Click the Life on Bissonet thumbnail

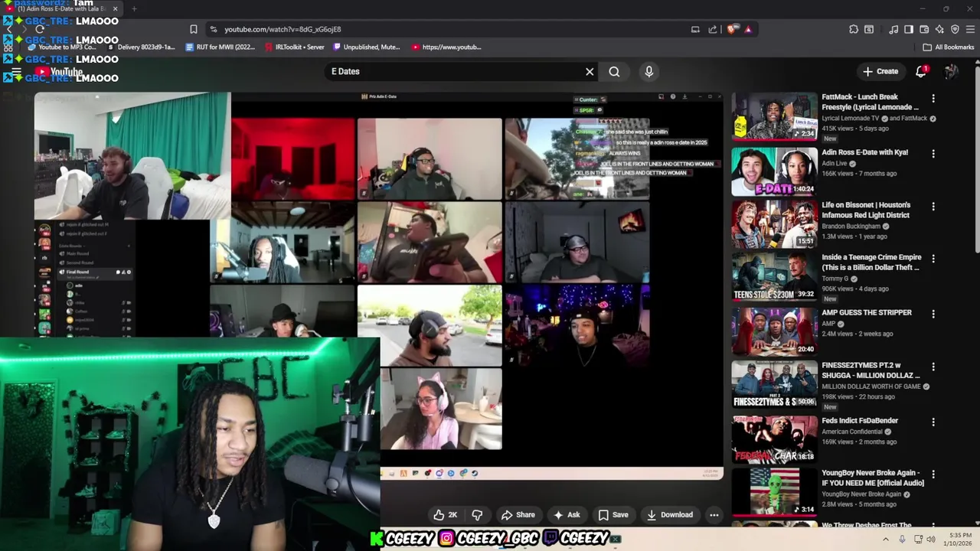tap(775, 224)
